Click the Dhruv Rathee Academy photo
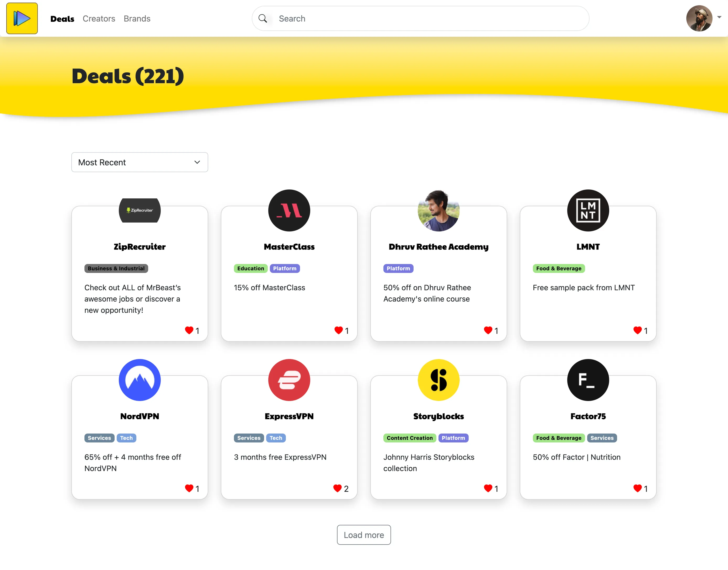 438,210
